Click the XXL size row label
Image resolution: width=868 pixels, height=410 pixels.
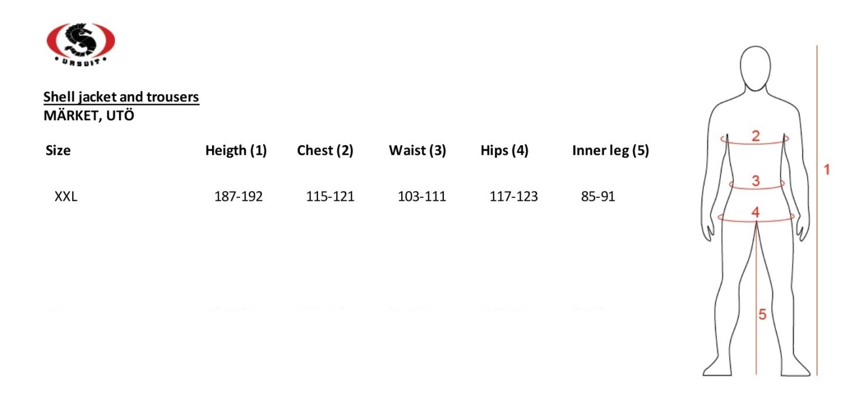66,197
